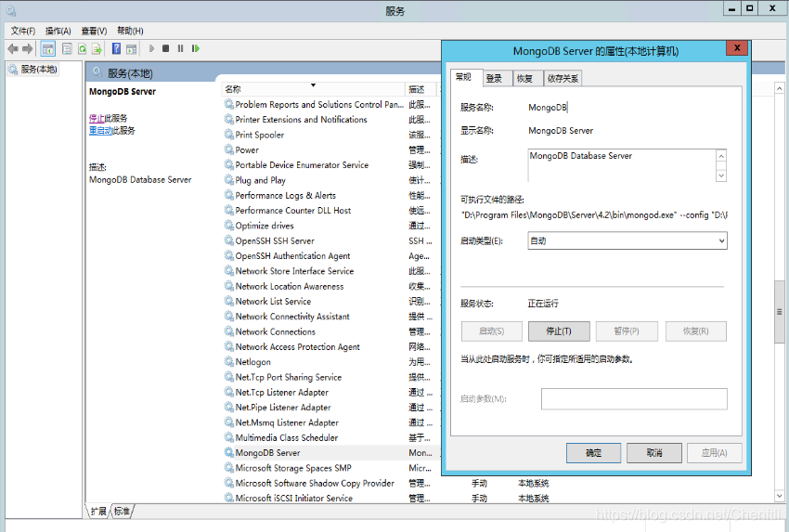Viewport: 789px width, 532px height.
Task: Open the 查看(V) menu
Action: click(x=94, y=31)
